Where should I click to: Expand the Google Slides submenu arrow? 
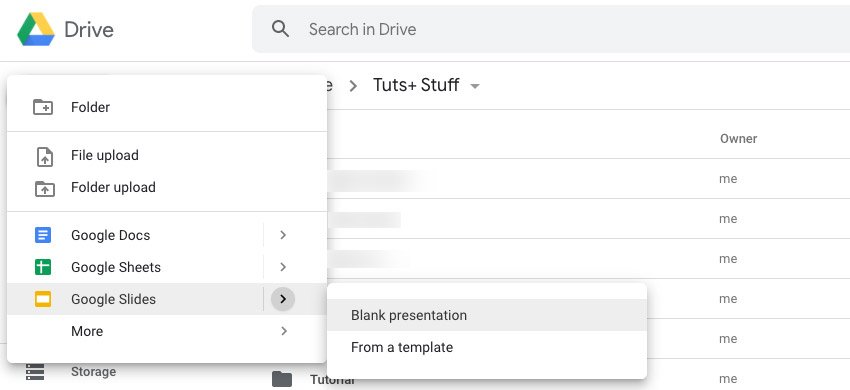(x=283, y=299)
